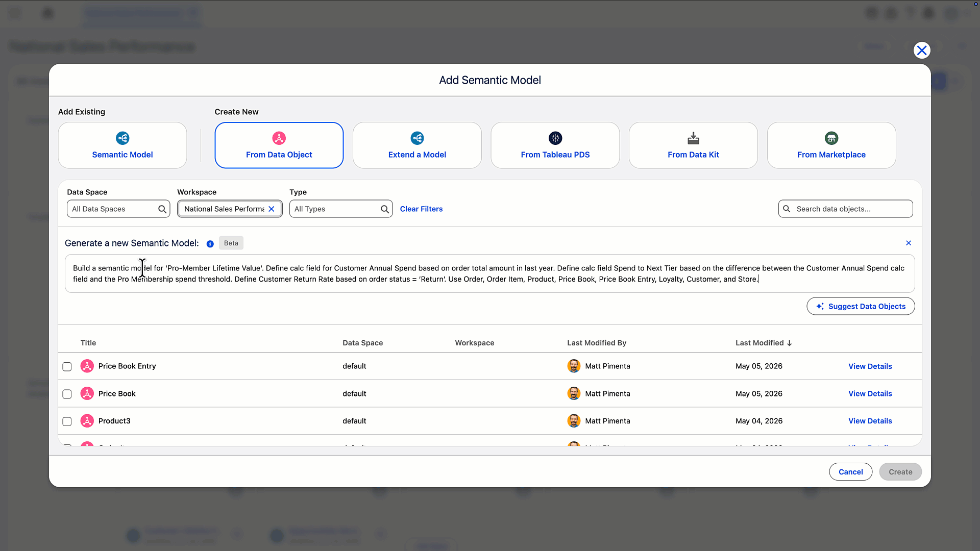
Task: Click the Suggest Data Objects button
Action: (861, 306)
